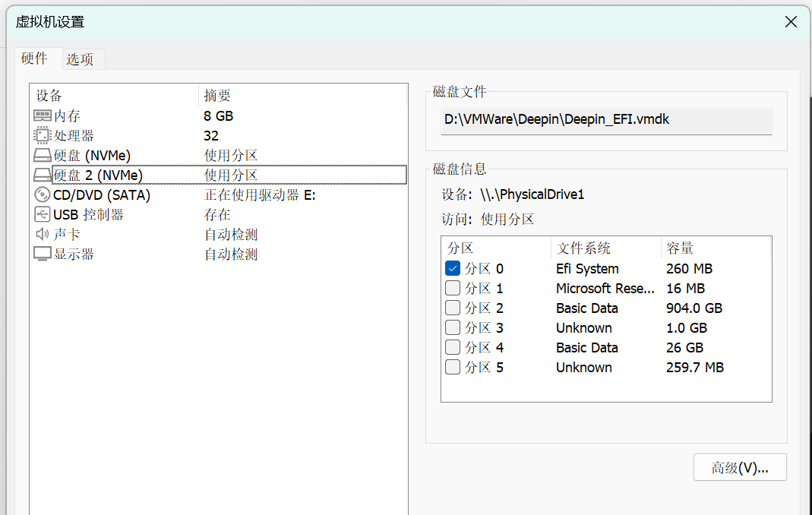Viewport: 812px width, 515px height.
Task: Click the CD/DVD (SATA) disc icon
Action: click(x=42, y=194)
